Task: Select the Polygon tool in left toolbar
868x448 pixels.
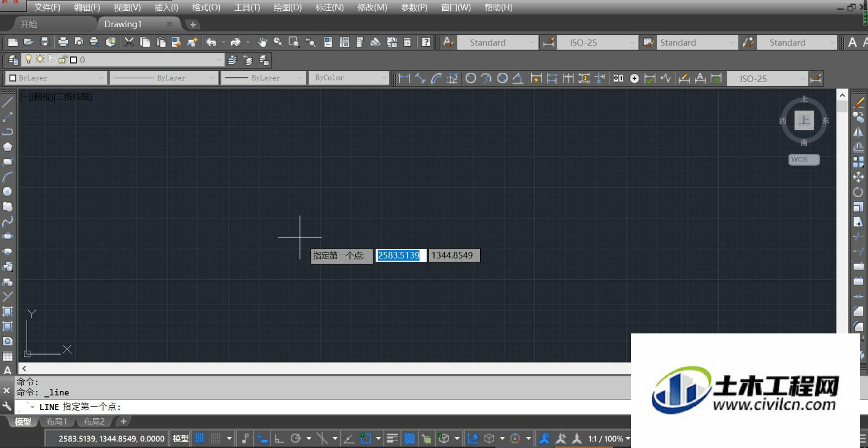Action: point(8,147)
